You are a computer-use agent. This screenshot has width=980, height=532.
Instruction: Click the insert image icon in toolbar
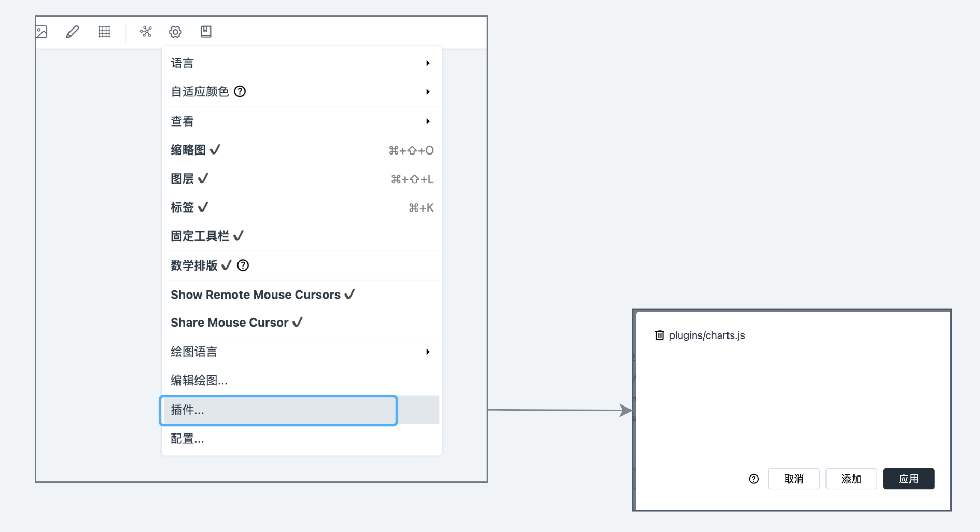pos(42,32)
